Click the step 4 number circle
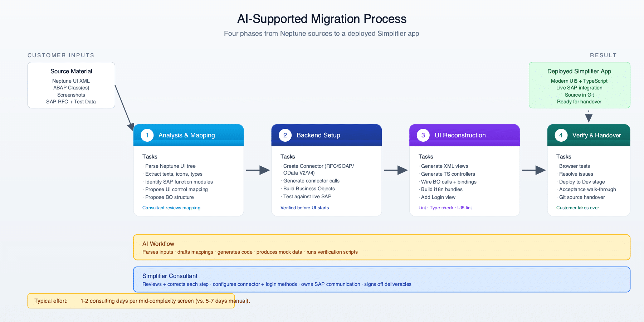The width and height of the screenshot is (644, 322). [561, 135]
